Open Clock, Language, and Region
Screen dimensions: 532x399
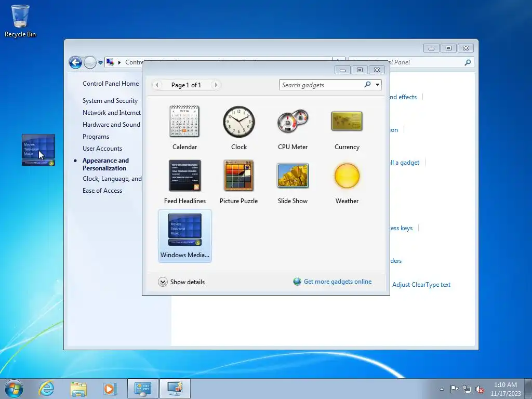[x=112, y=179]
